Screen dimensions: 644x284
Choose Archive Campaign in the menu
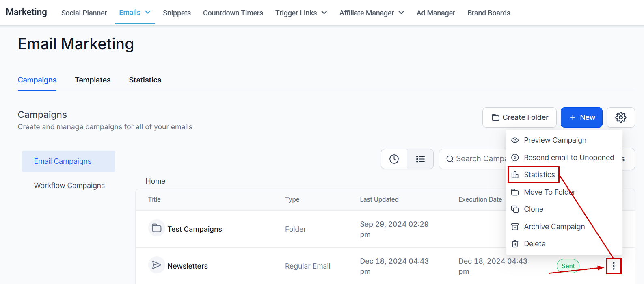click(554, 227)
